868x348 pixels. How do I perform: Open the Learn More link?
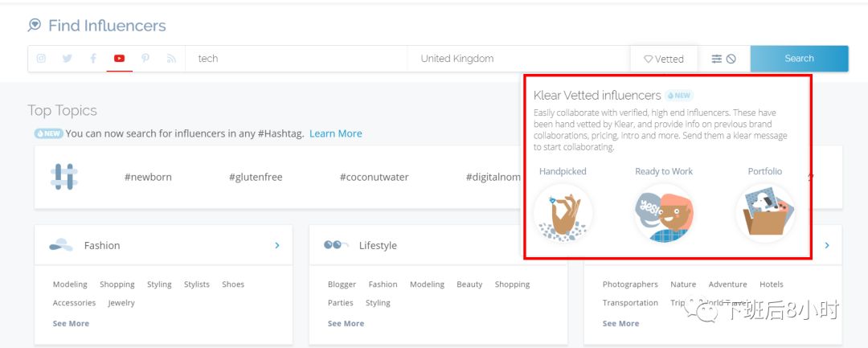[x=335, y=133]
